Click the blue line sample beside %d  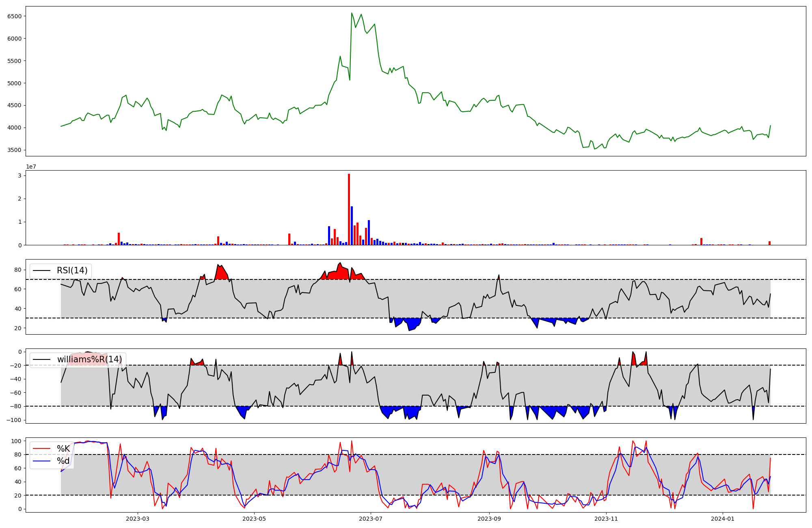[42, 461]
